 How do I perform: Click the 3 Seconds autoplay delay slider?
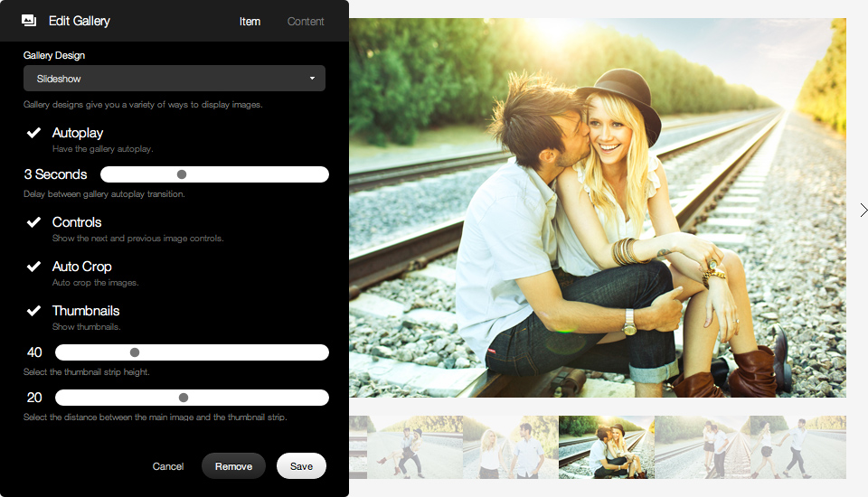click(214, 174)
